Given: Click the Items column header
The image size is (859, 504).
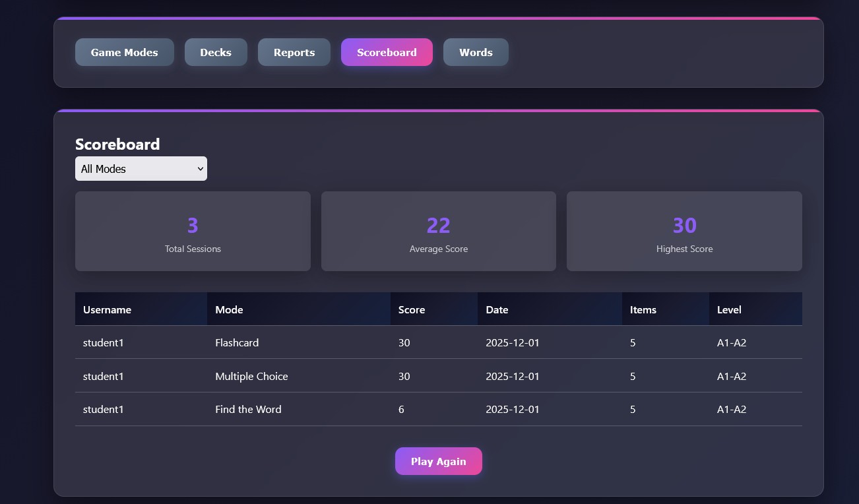Looking at the screenshot, I should pos(643,309).
